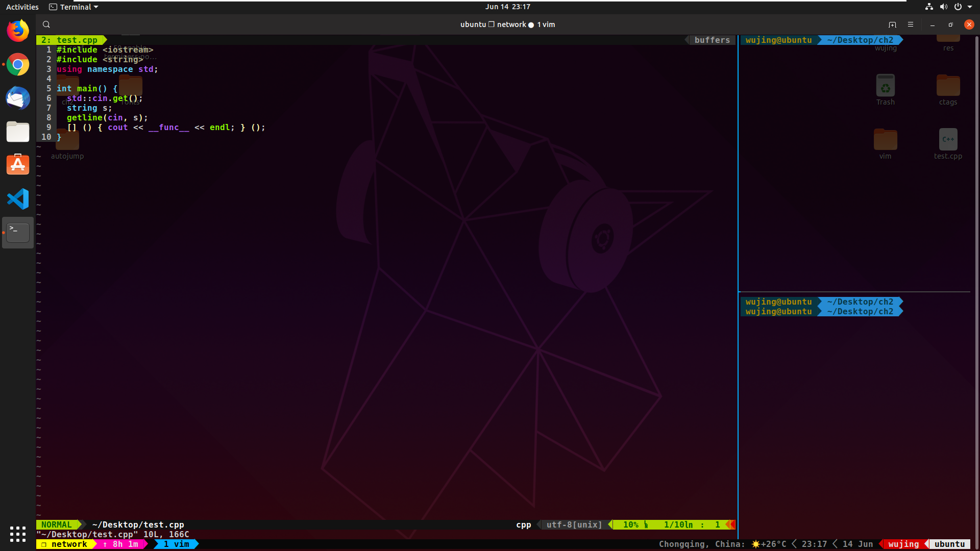980x551 pixels.
Task: Restore the terminal window size
Action: pos(950,24)
